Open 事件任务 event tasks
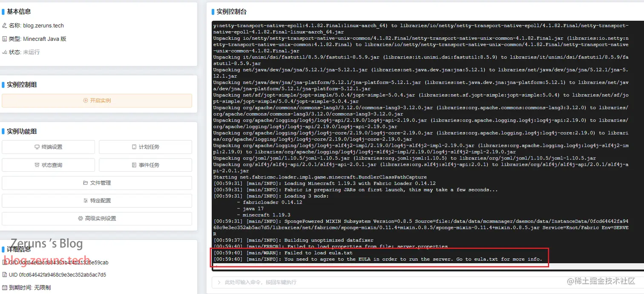The image size is (644, 294). coord(145,165)
